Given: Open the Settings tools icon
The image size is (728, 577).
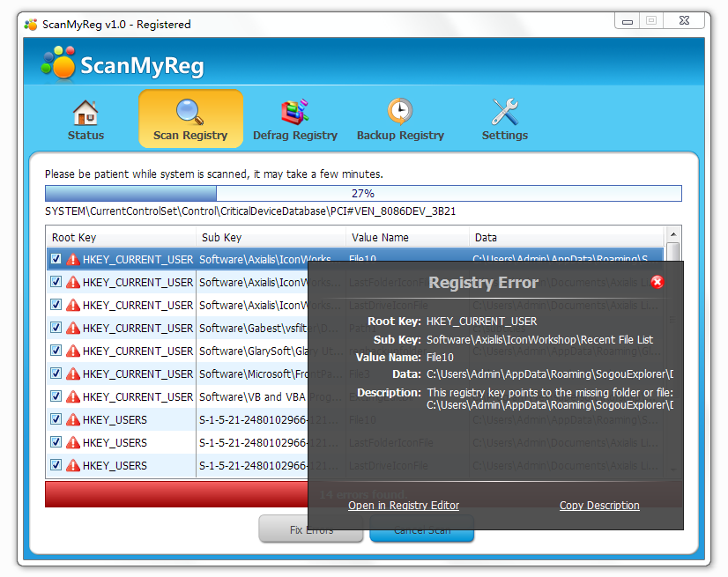Looking at the screenshot, I should (505, 112).
